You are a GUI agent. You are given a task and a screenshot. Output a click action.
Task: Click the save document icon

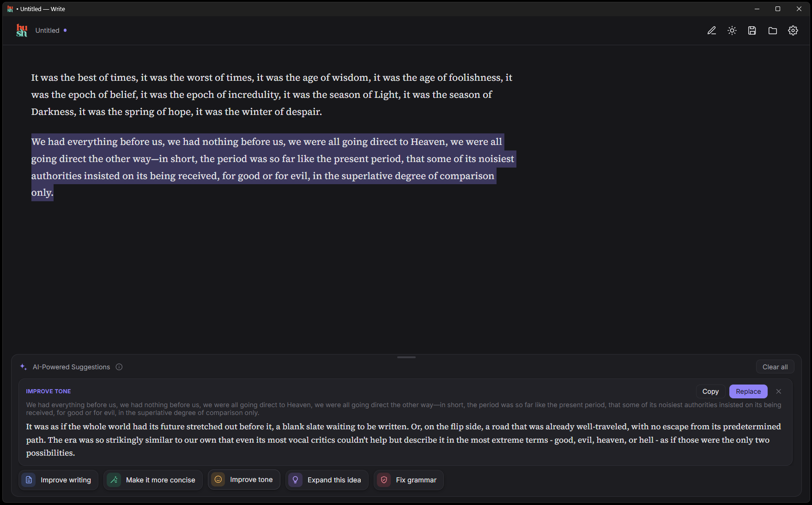point(752,30)
